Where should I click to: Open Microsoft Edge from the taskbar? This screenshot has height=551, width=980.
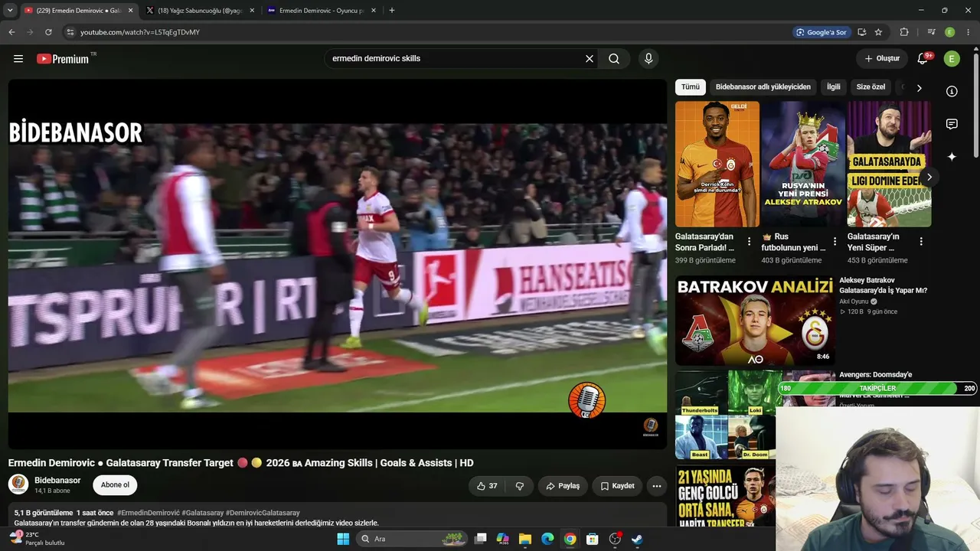coord(547,539)
